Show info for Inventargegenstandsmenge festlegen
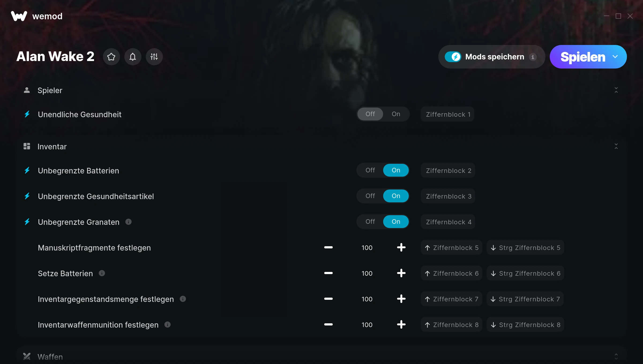 click(183, 299)
